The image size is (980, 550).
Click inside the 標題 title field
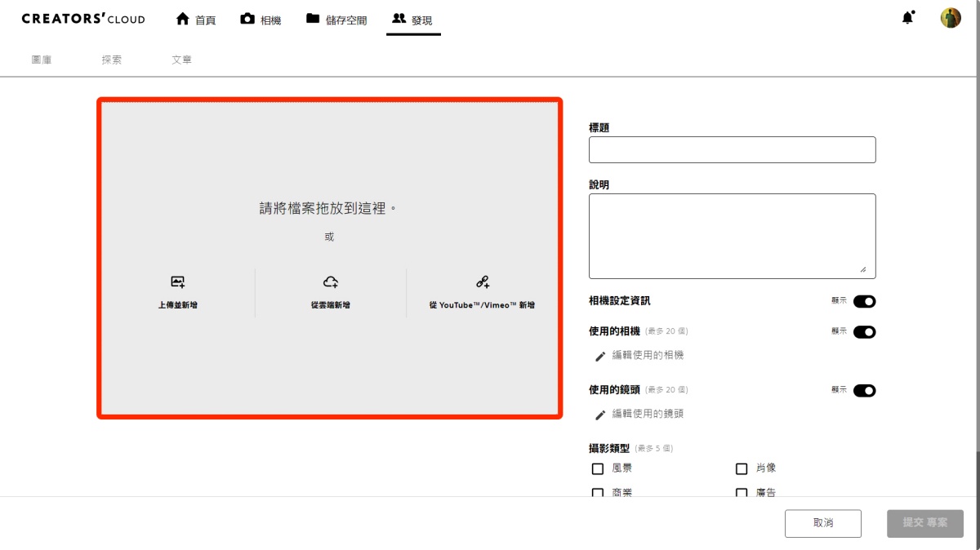(732, 149)
